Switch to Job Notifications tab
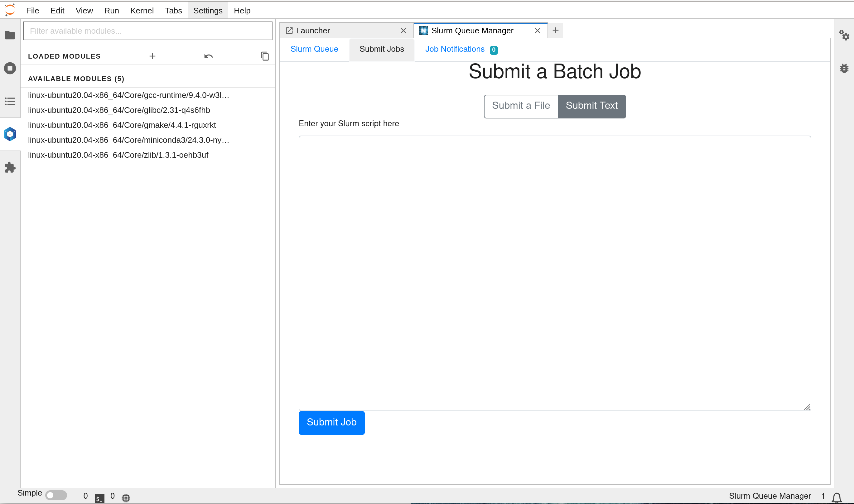 (x=455, y=49)
